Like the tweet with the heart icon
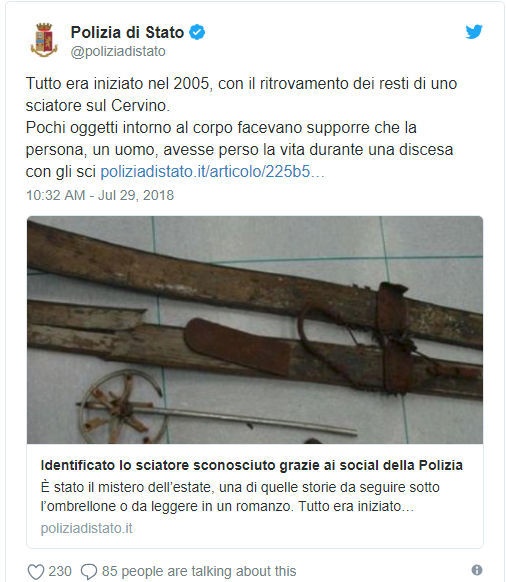This screenshot has height=582, width=506. tap(36, 571)
